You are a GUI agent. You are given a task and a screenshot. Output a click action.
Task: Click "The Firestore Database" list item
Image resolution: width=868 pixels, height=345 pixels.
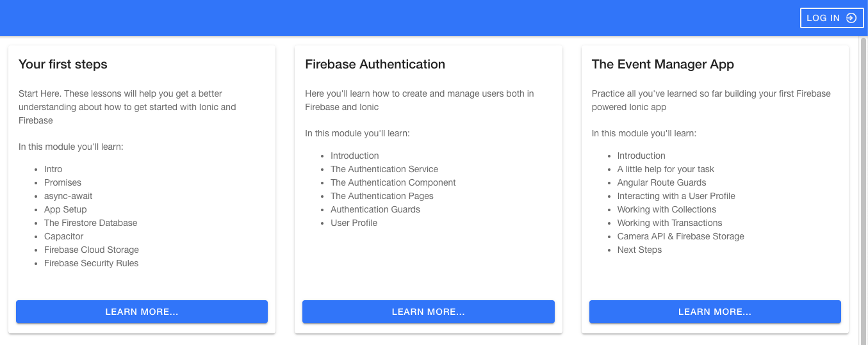(90, 223)
